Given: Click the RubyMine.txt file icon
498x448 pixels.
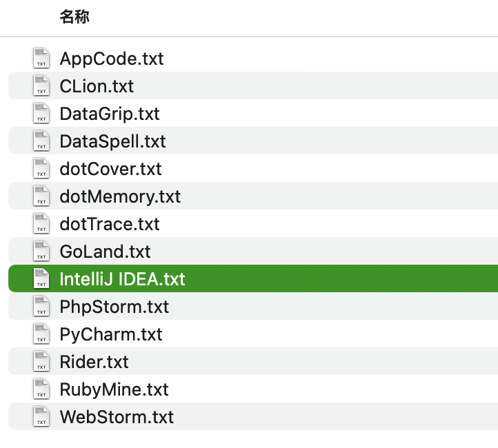Looking at the screenshot, I should click(41, 389).
